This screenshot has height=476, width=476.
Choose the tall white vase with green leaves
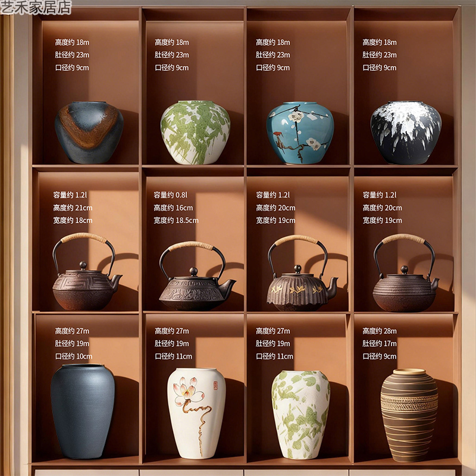coord(300,414)
